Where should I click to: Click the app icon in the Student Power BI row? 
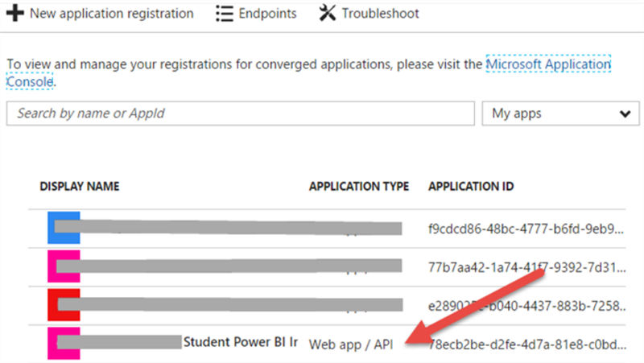pos(64,344)
